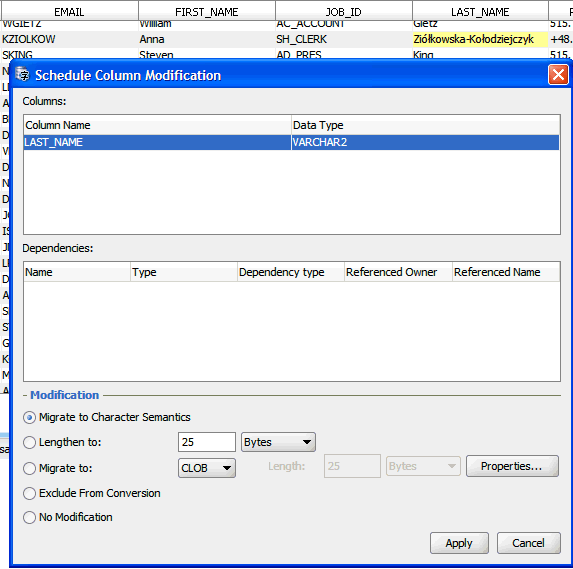Select Exclude From Conversion option
This screenshot has width=573, height=569.
pyautogui.click(x=29, y=493)
